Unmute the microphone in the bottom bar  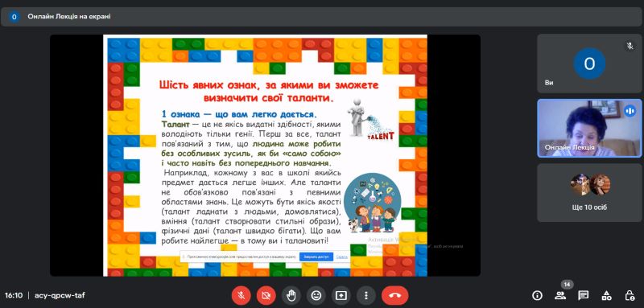coord(241,295)
